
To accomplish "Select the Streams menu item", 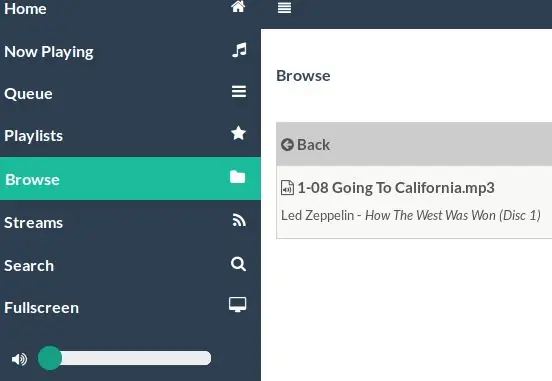I will pyautogui.click(x=130, y=223).
